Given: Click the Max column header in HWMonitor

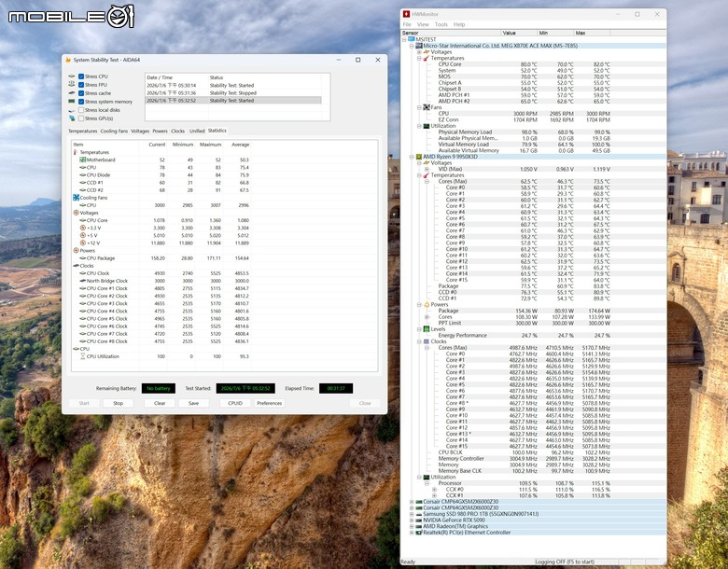Looking at the screenshot, I should coord(592,33).
